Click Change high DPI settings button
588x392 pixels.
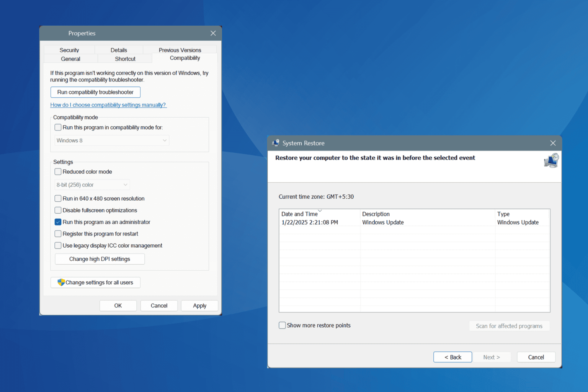pyautogui.click(x=100, y=259)
